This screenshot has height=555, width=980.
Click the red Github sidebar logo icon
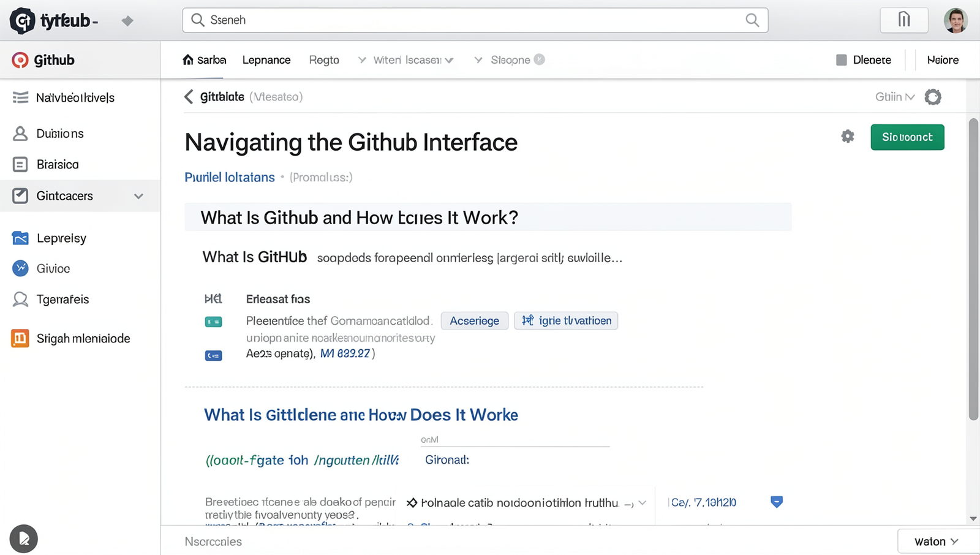[20, 60]
